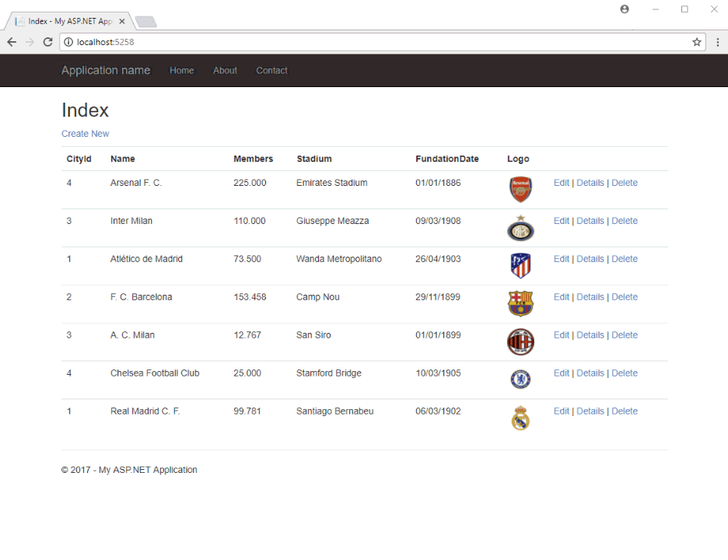This screenshot has width=728, height=560.
Task: Delete the A. C. Milan row
Action: (625, 335)
